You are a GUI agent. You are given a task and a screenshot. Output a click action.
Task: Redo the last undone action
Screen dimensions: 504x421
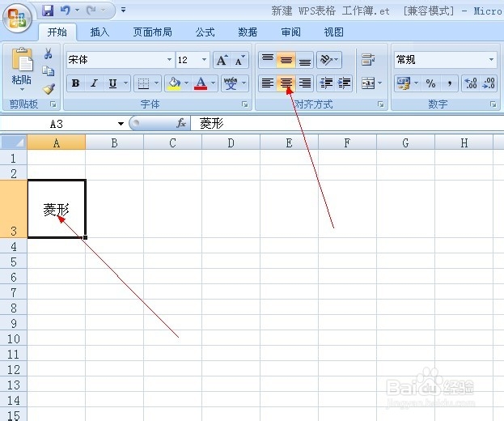coord(91,11)
